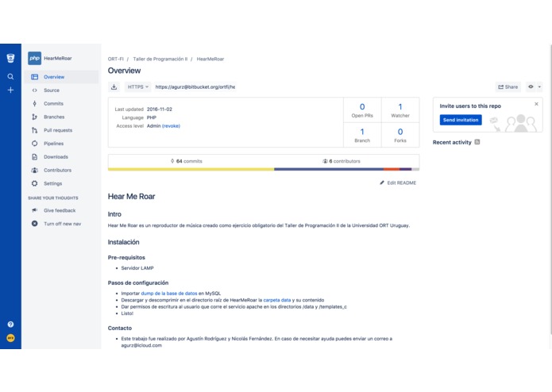
Task: Open Taller de Programación II breadcrumb
Action: click(160, 59)
